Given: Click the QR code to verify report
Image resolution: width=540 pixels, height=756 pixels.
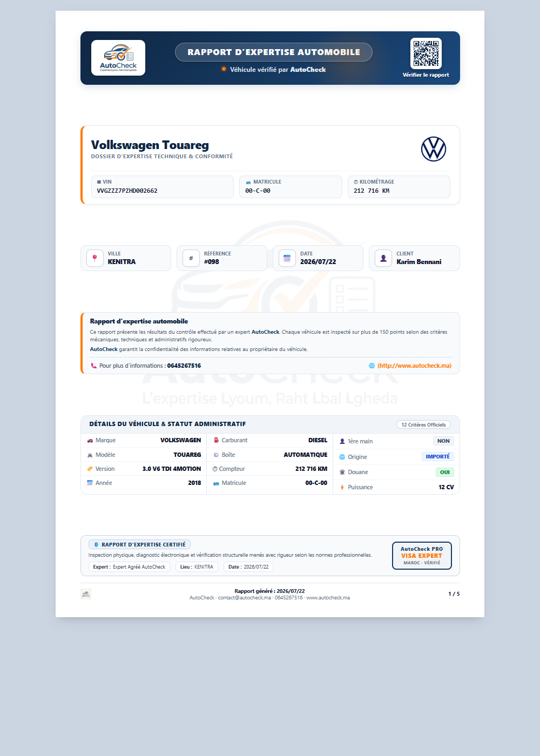Looking at the screenshot, I should coord(426,53).
